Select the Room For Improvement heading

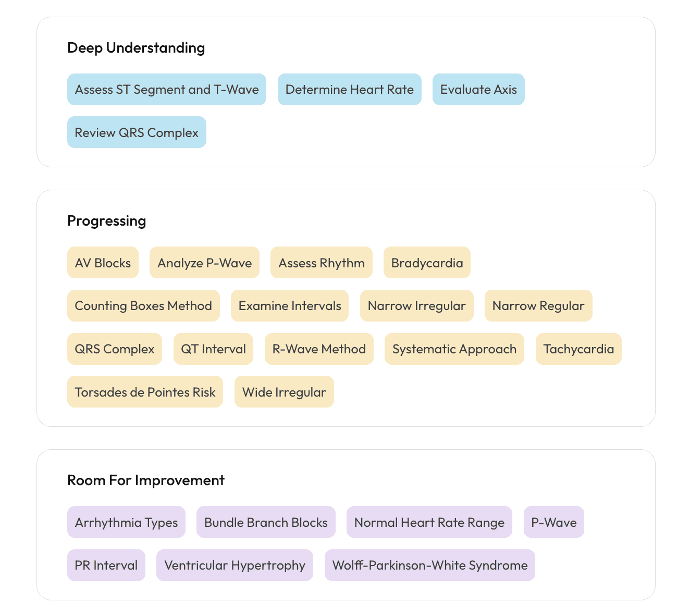click(x=145, y=480)
